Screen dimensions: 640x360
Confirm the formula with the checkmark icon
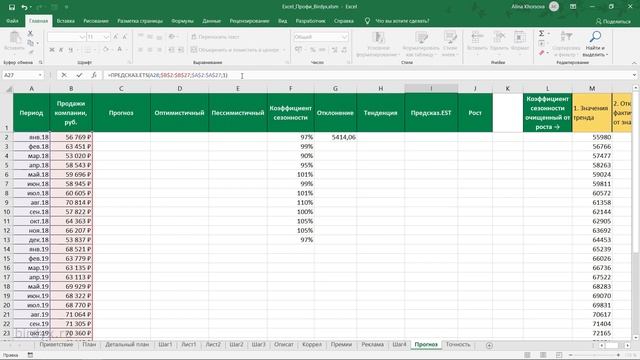(79, 75)
